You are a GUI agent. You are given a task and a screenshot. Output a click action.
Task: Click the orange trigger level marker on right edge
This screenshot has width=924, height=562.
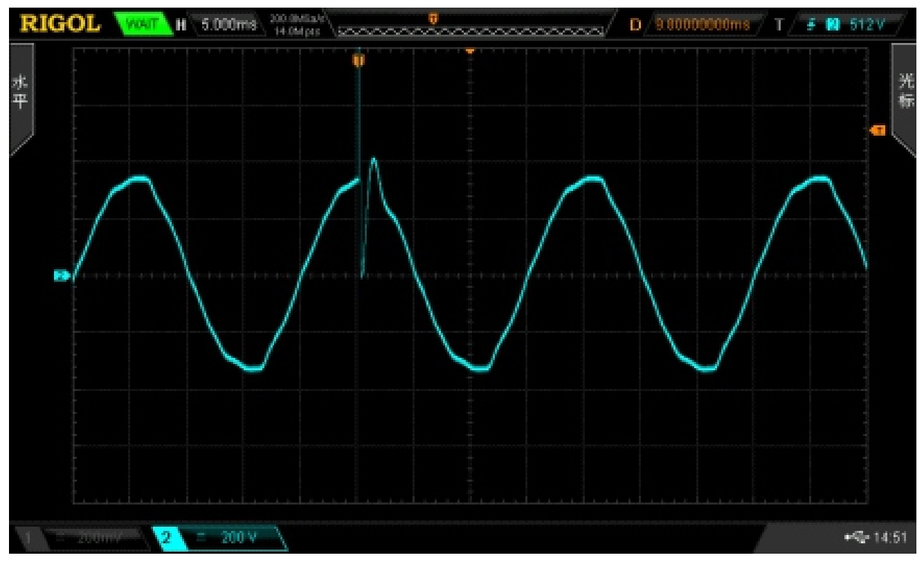878,130
